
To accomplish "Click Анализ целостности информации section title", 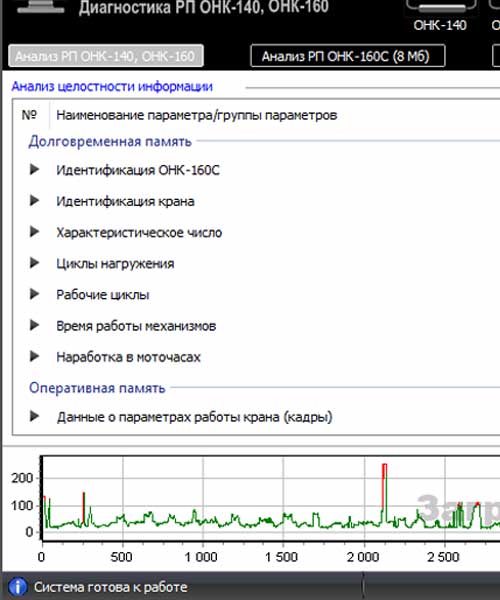I will coord(112,86).
